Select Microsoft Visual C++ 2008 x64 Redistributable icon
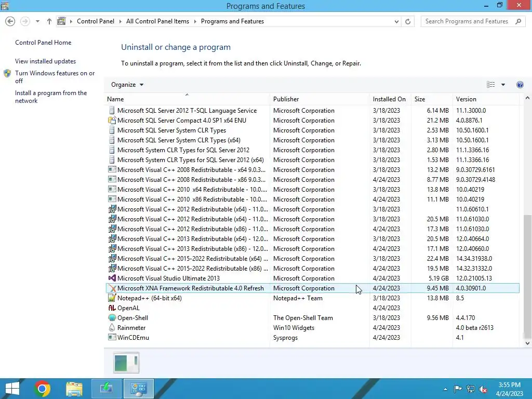 [112, 169]
